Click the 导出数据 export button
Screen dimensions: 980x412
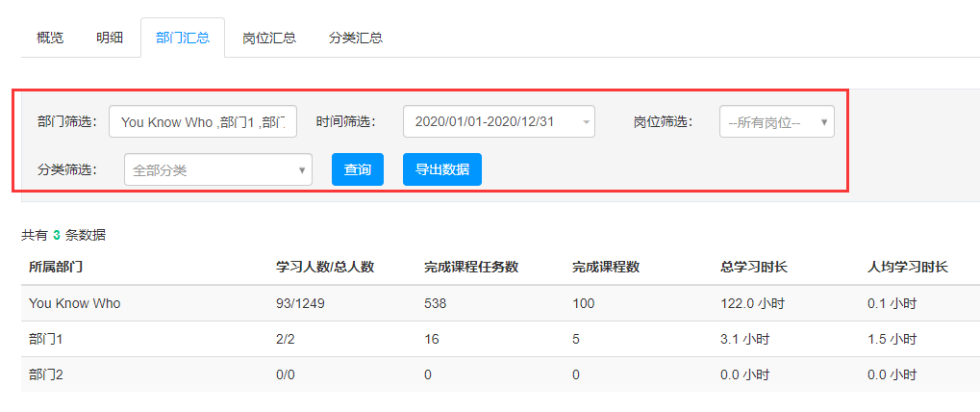click(442, 169)
